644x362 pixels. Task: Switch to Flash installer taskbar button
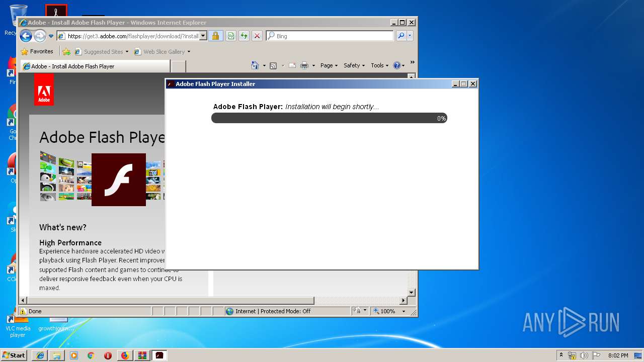coord(159,355)
